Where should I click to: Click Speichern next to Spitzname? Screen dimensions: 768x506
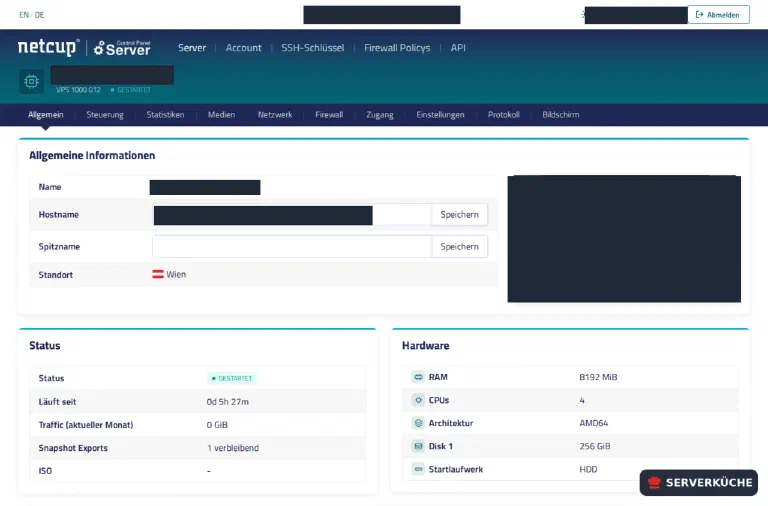[459, 246]
